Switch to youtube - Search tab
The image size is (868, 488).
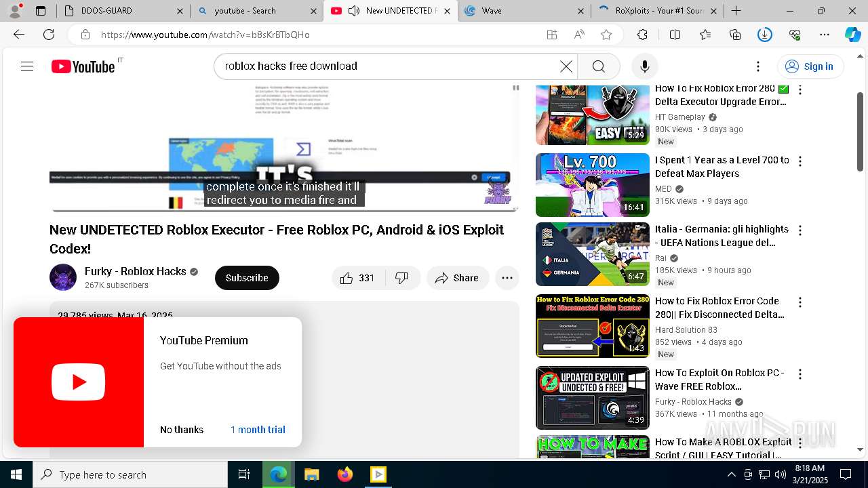pos(256,11)
